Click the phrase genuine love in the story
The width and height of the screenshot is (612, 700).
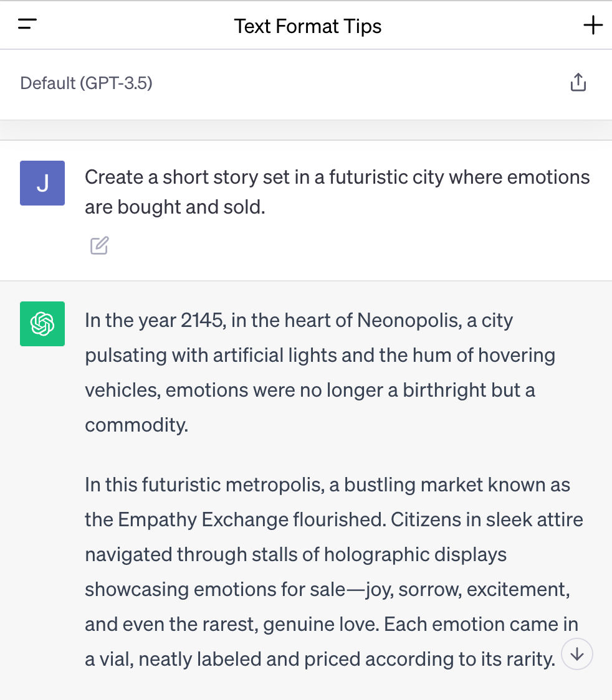(x=321, y=624)
